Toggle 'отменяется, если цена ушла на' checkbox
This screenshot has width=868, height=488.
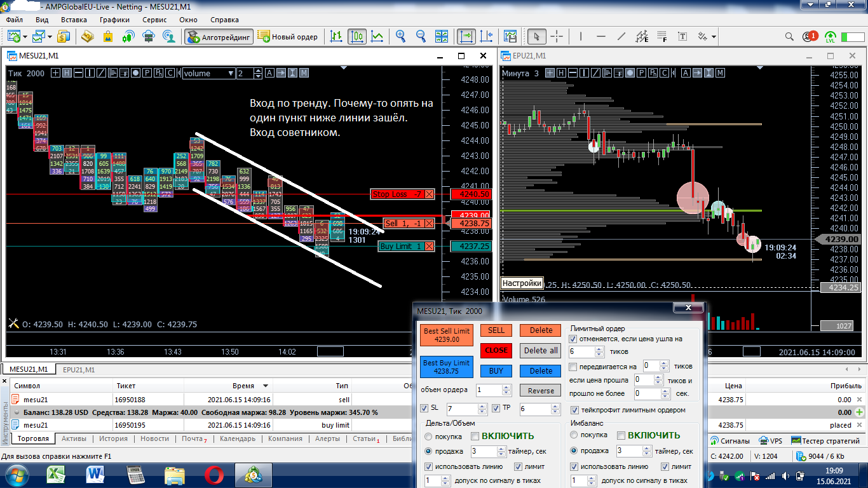pos(573,339)
